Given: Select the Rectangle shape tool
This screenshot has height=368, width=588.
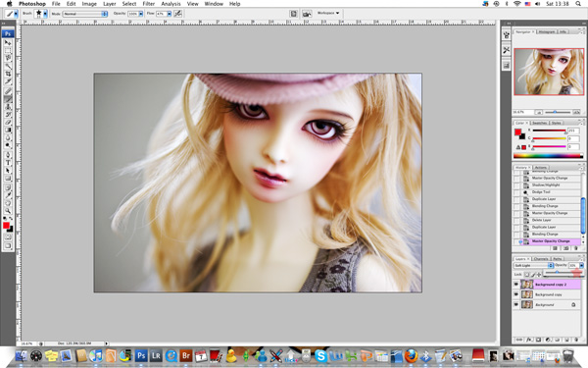Looking at the screenshot, I should coord(8,178).
